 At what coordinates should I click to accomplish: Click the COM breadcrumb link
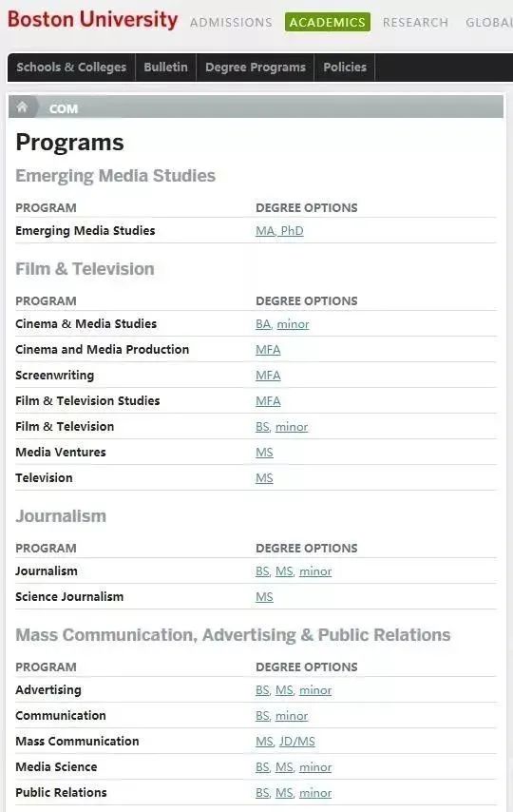pos(64,108)
